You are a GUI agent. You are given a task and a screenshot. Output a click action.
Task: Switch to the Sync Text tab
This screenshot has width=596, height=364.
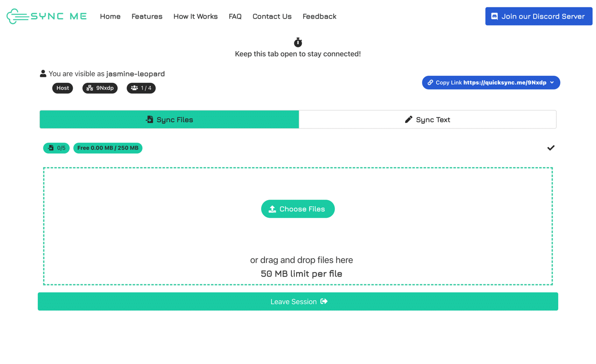(x=427, y=119)
